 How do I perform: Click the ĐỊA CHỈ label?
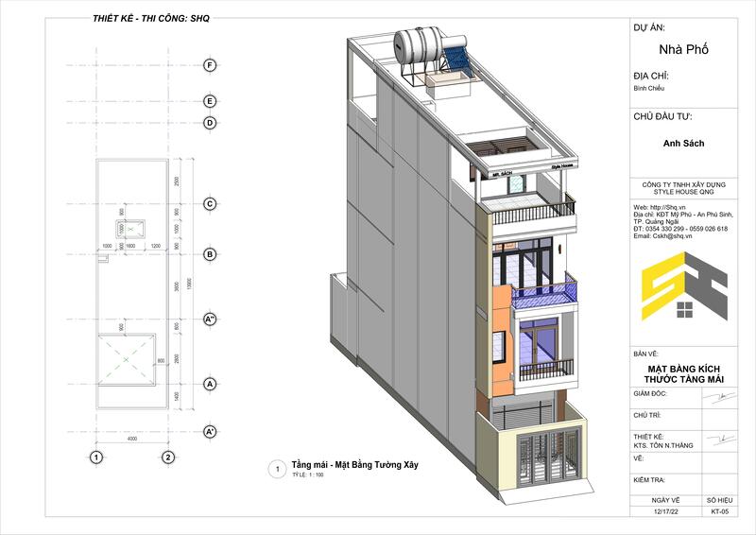click(651, 77)
